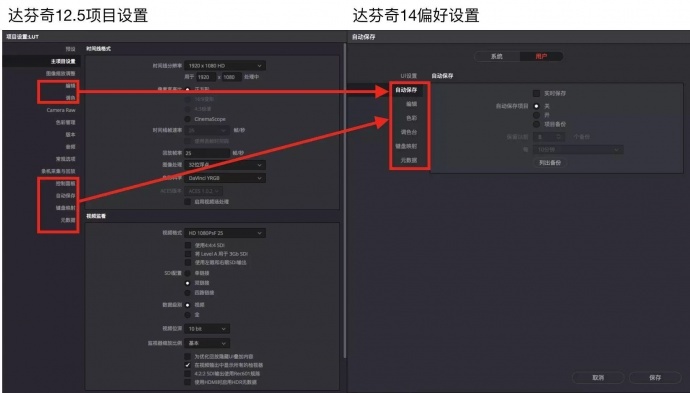
Task: Toggle 为优化回放隐藏UI叠加内容 checkbox
Action: click(x=188, y=356)
